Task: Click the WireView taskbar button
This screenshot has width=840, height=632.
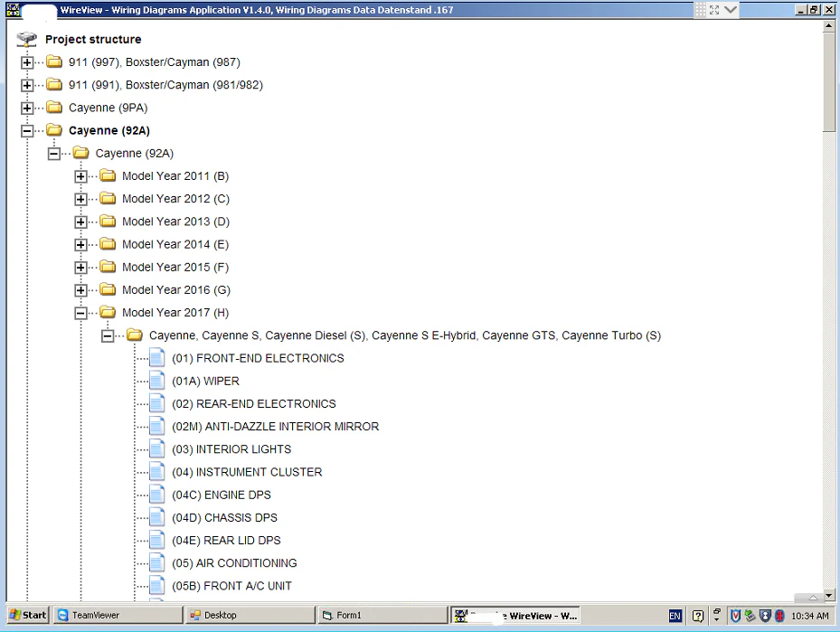Action: click(x=514, y=616)
